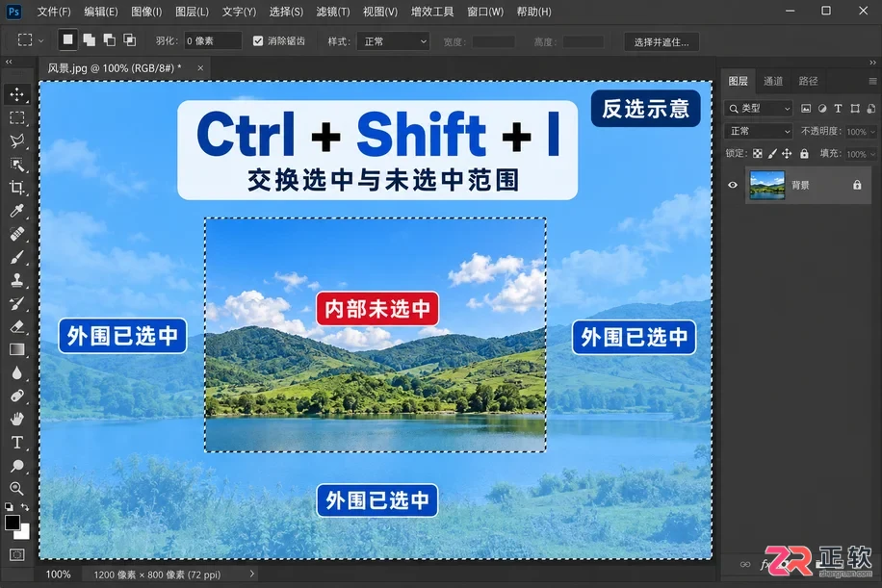
Task: Open the 不透明度 100% dropdown arrow
Action: [873, 132]
